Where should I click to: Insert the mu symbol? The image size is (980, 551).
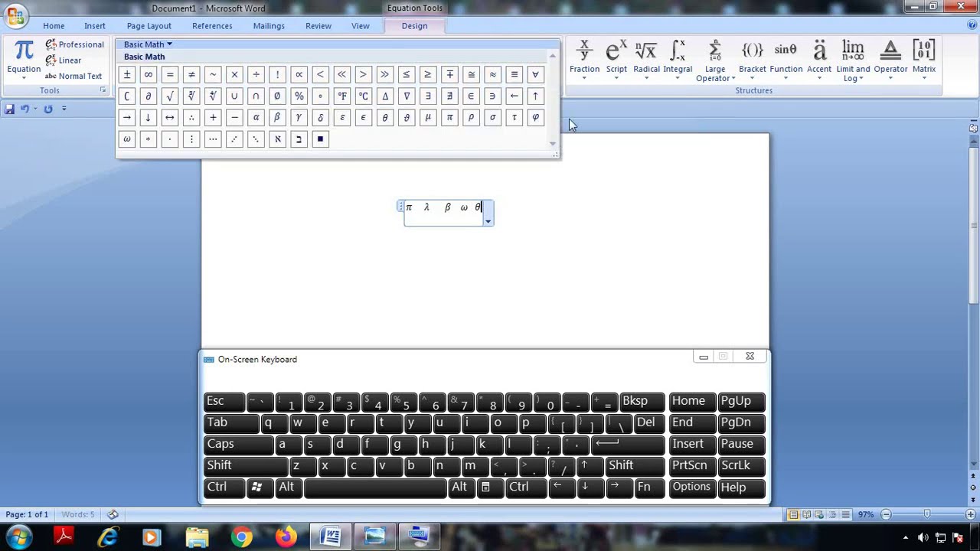point(428,117)
